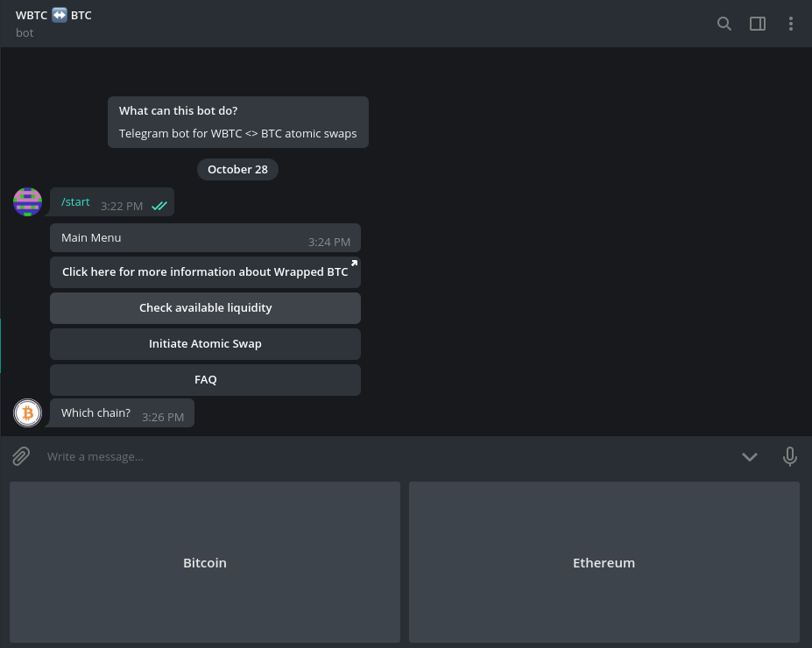Open the FAQ button
The width and height of the screenshot is (812, 648).
pos(205,380)
